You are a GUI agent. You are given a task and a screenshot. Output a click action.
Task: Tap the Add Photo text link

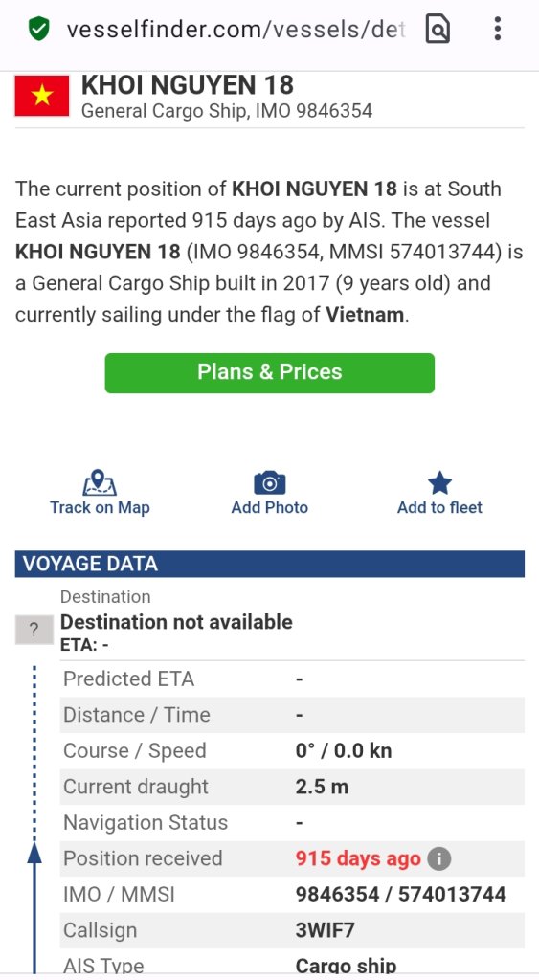(x=270, y=507)
